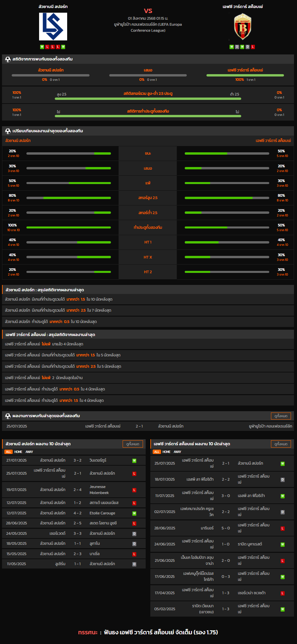Click the L badge in the Jeunesse Molenbeek row

click(134, 490)
